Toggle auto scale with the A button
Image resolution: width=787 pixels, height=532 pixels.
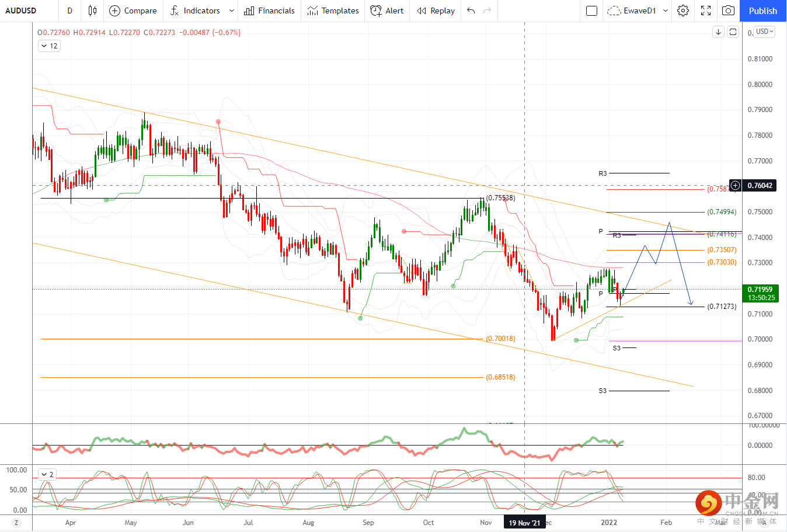(x=764, y=523)
